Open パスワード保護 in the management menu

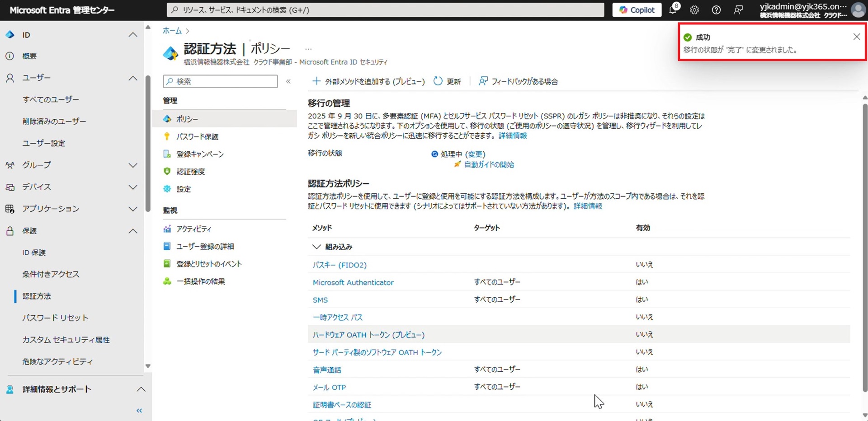pyautogui.click(x=197, y=136)
